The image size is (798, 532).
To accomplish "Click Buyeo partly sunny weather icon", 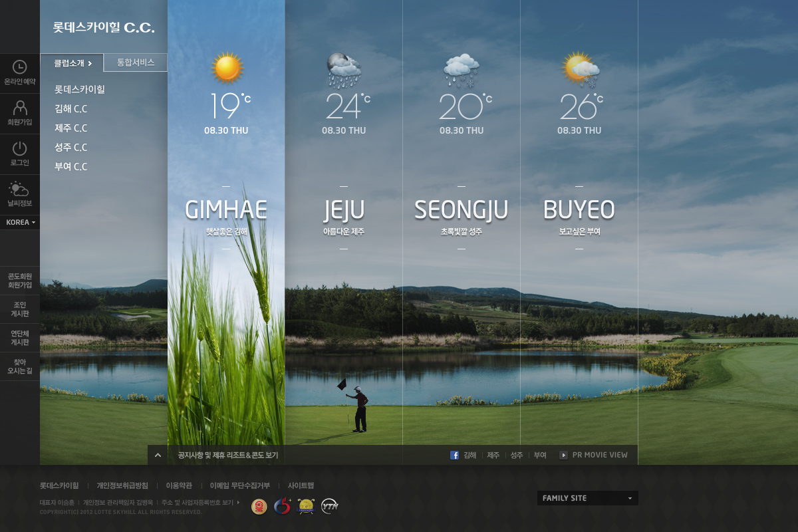I will click(581, 69).
